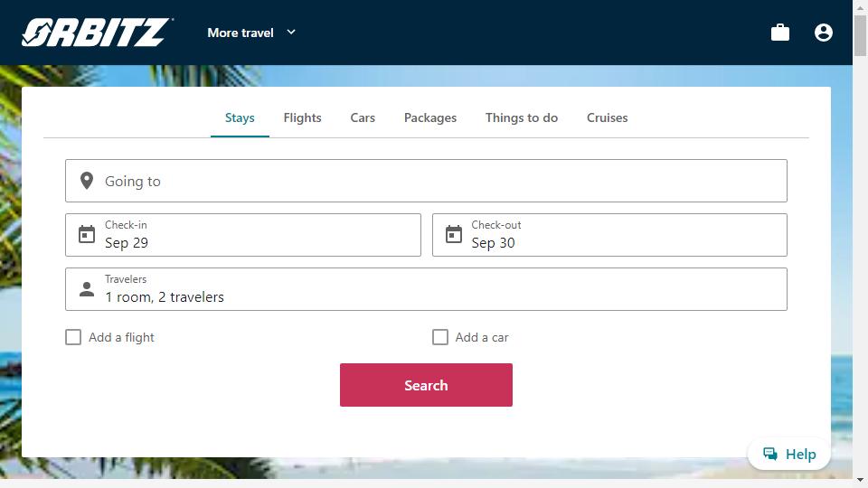Focus the Going to destination field
The width and height of the screenshot is (868, 488).
coord(426,181)
